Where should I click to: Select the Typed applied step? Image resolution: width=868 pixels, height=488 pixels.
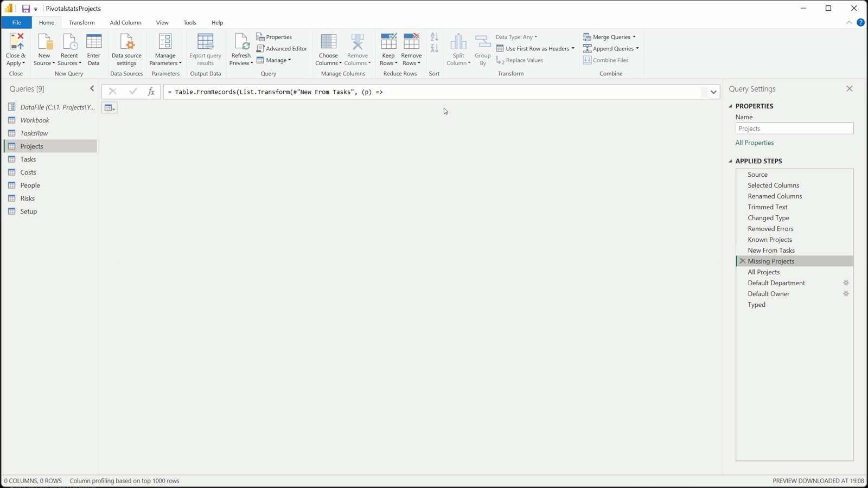794,305
